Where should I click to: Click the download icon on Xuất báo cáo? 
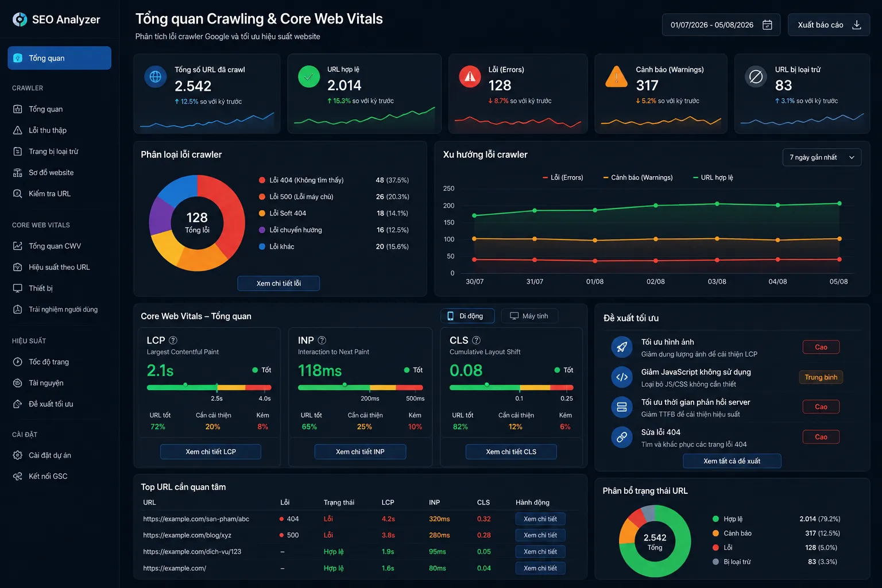click(x=857, y=25)
